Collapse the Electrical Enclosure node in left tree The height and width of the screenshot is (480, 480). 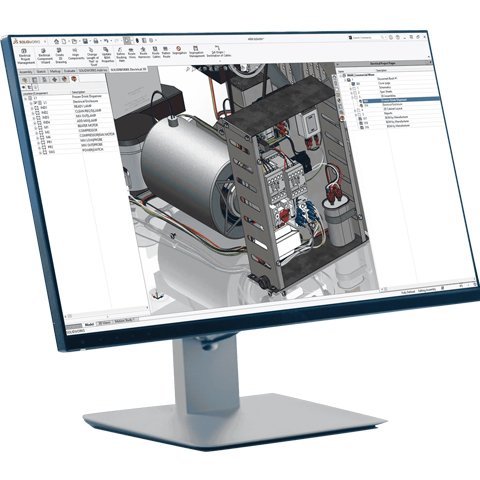pyautogui.click(x=31, y=104)
